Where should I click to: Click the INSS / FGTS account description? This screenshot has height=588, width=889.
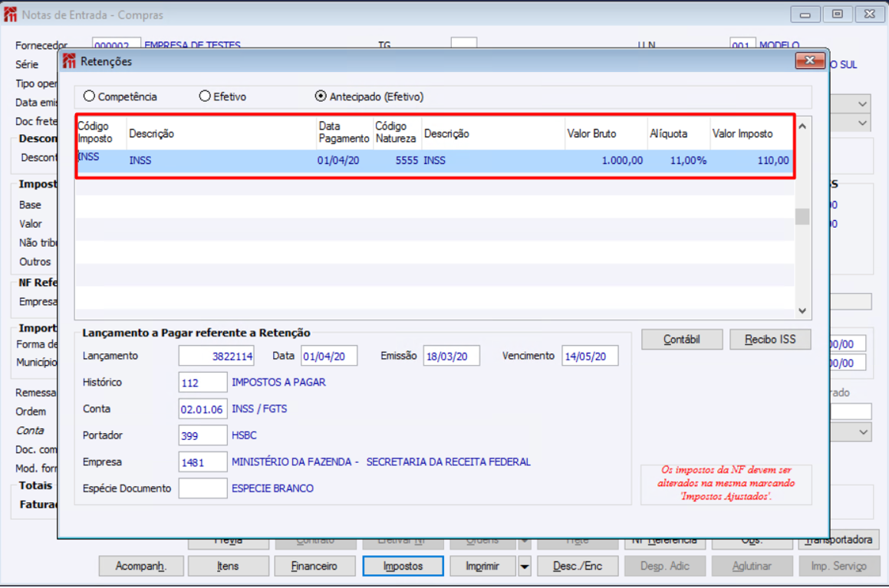(x=259, y=409)
